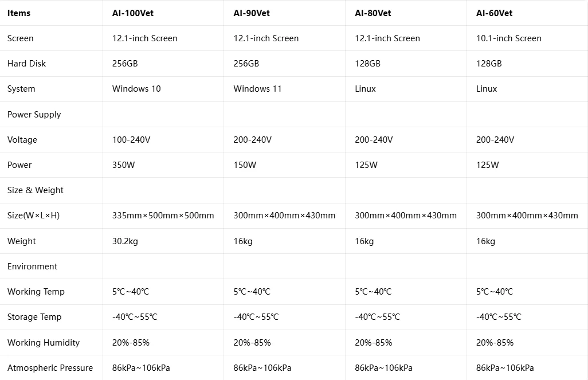Click the 100-240V voltage cell
The image size is (588, 380).
coord(131,140)
